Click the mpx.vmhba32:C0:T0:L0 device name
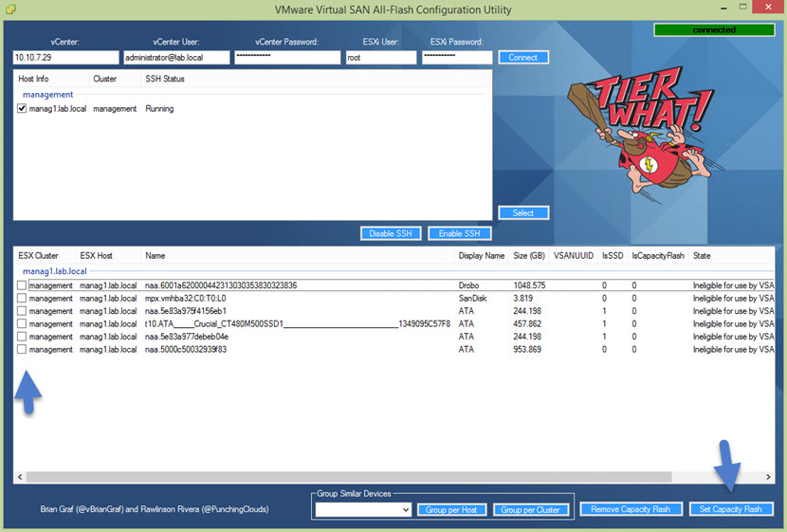The image size is (787, 532). 185,298
